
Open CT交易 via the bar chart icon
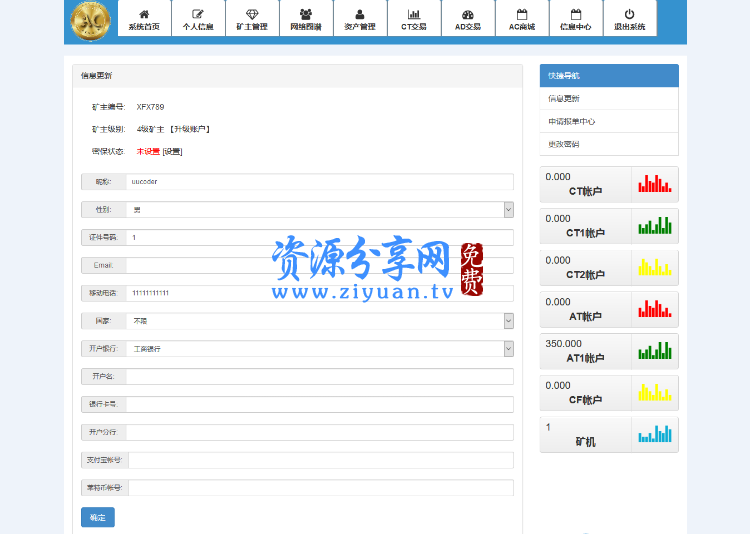[414, 15]
